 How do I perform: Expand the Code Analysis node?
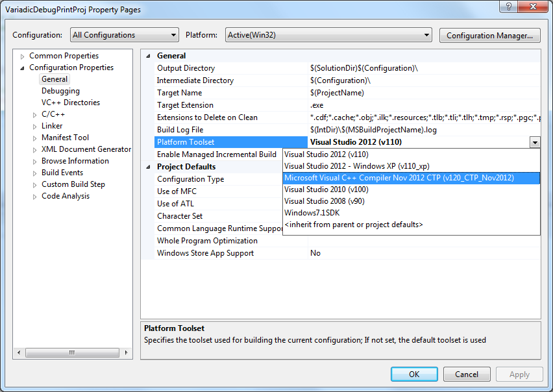[34, 197]
